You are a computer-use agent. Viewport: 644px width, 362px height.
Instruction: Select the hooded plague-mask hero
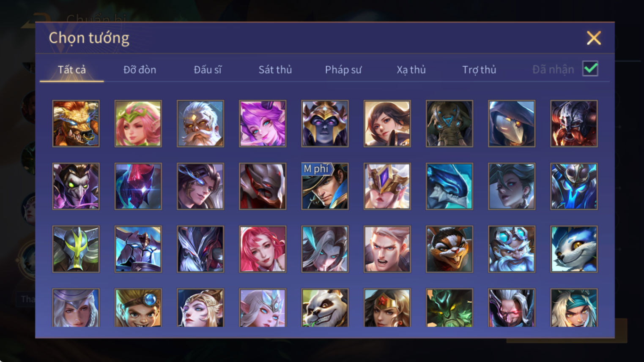pos(512,123)
